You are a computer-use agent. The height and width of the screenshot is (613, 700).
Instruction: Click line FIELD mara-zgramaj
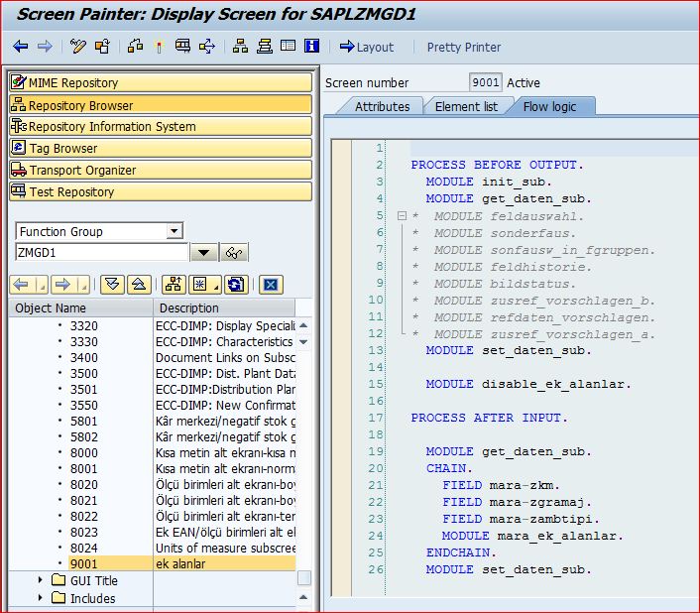(x=517, y=502)
